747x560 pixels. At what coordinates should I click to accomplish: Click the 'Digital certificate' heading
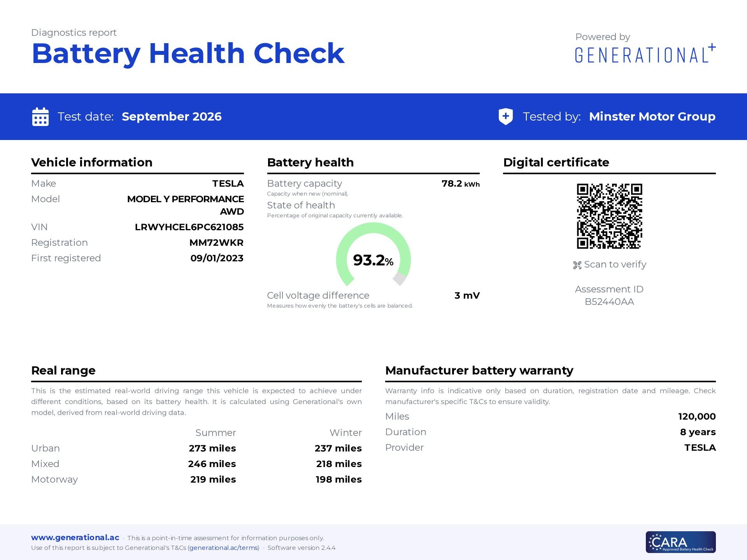[x=556, y=162]
